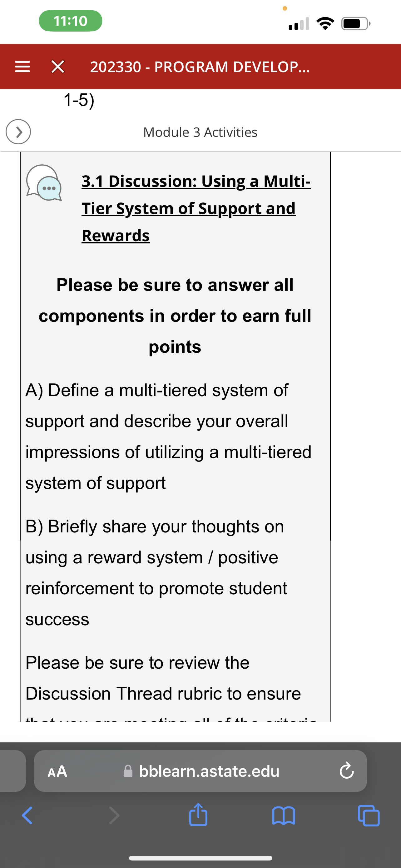Tap the adjacent tab edge left of address bar
The image size is (401, 868).
coord(13,771)
